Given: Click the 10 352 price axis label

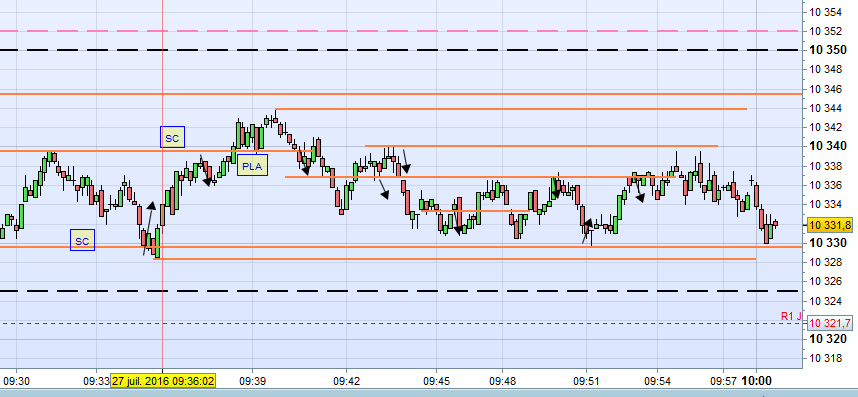Looking at the screenshot, I should coord(826,31).
